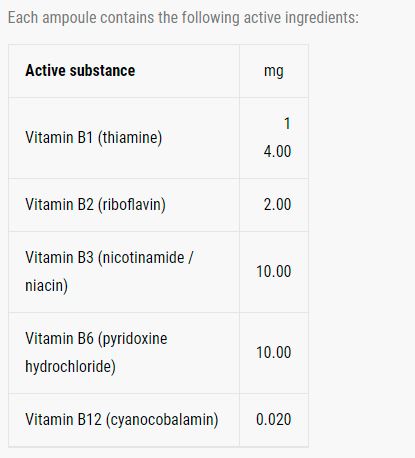Select the 'Vitamin B12 (cyanocobalamin)' cell
The image size is (415, 458).
click(x=122, y=420)
